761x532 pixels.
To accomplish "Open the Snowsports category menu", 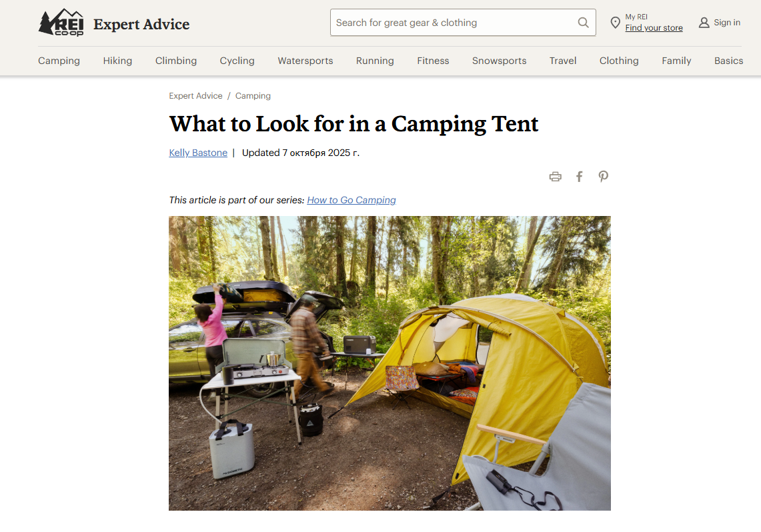I will tap(499, 61).
